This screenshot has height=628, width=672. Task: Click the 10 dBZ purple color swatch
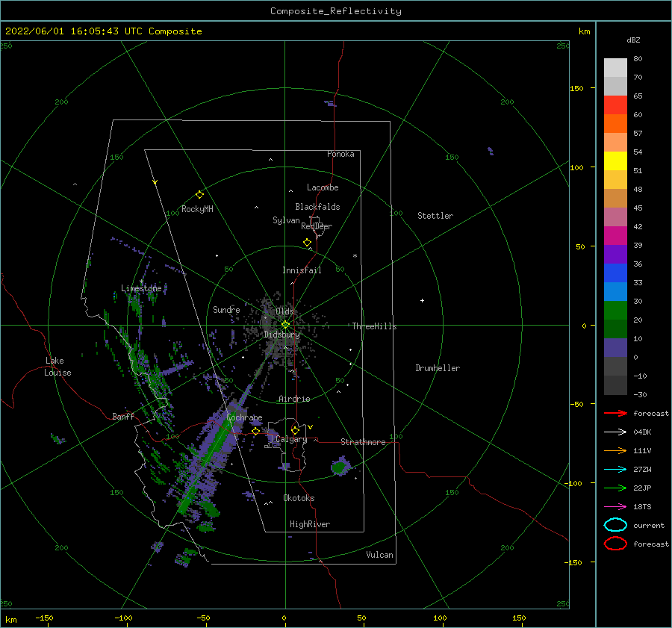click(x=615, y=347)
